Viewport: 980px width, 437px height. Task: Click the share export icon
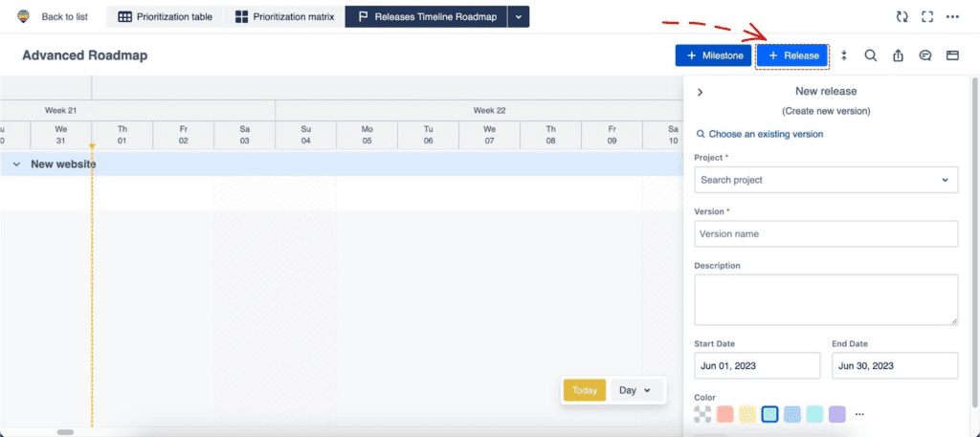[898, 55]
